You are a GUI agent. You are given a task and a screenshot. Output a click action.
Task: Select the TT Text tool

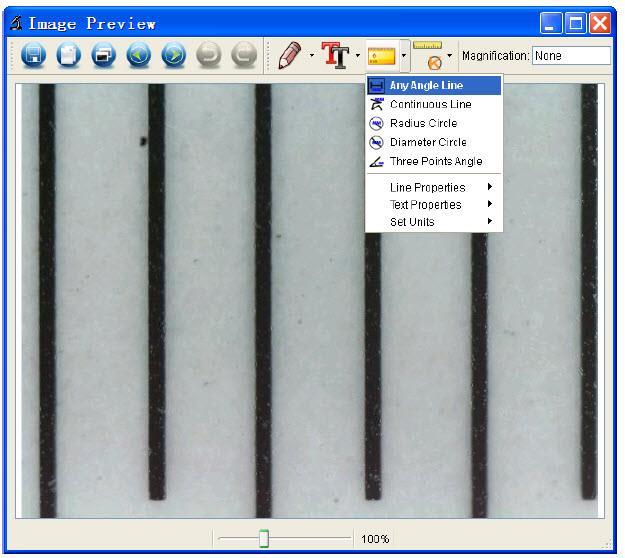click(335, 55)
